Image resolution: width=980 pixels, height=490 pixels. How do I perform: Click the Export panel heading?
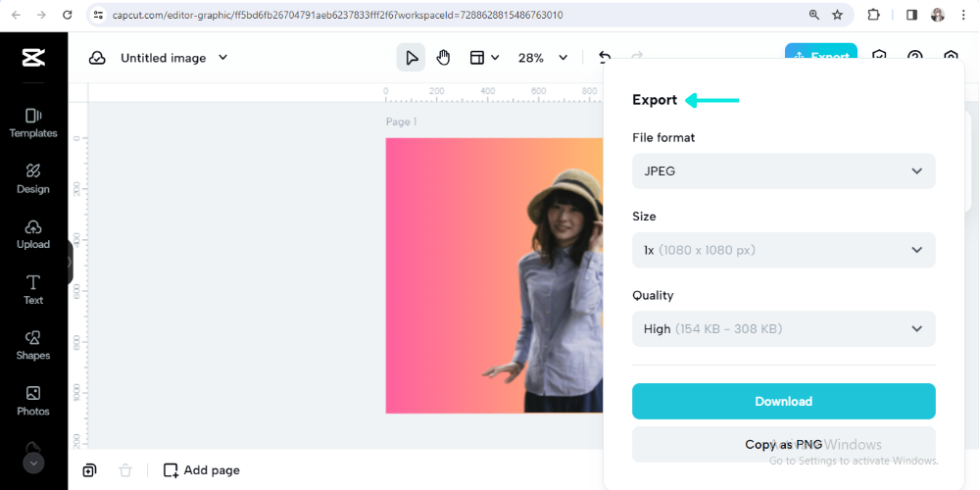pyautogui.click(x=655, y=100)
